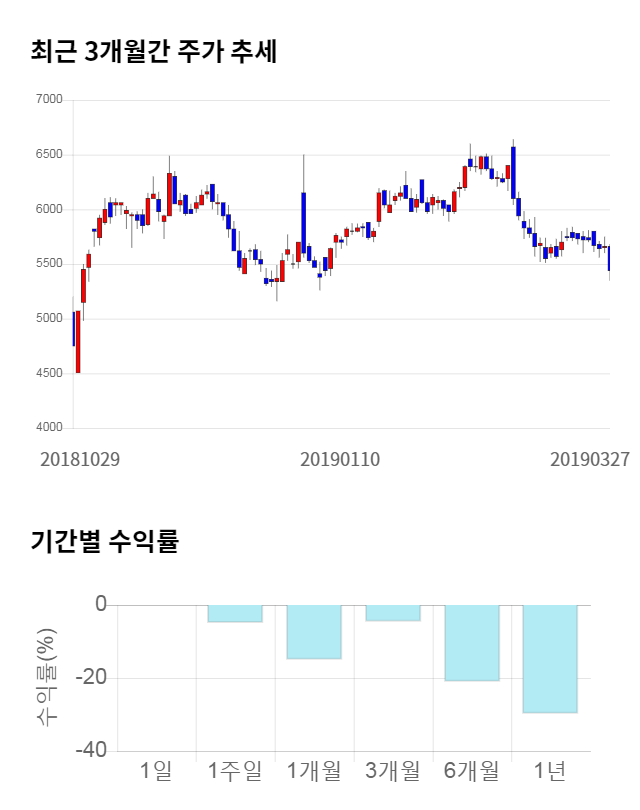
Task: Click the 20181029 date label
Action: (80, 459)
